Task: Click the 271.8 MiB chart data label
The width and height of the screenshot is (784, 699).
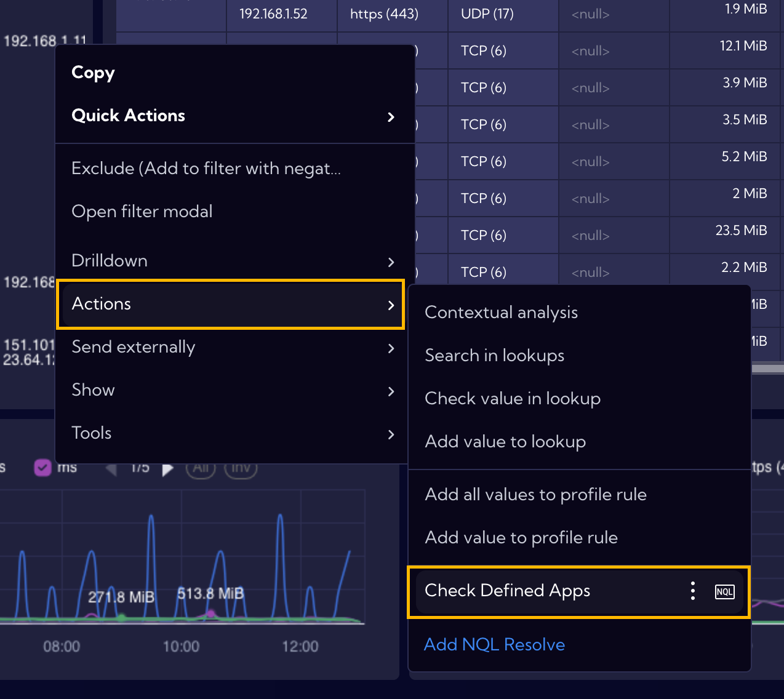Action: [x=121, y=597]
